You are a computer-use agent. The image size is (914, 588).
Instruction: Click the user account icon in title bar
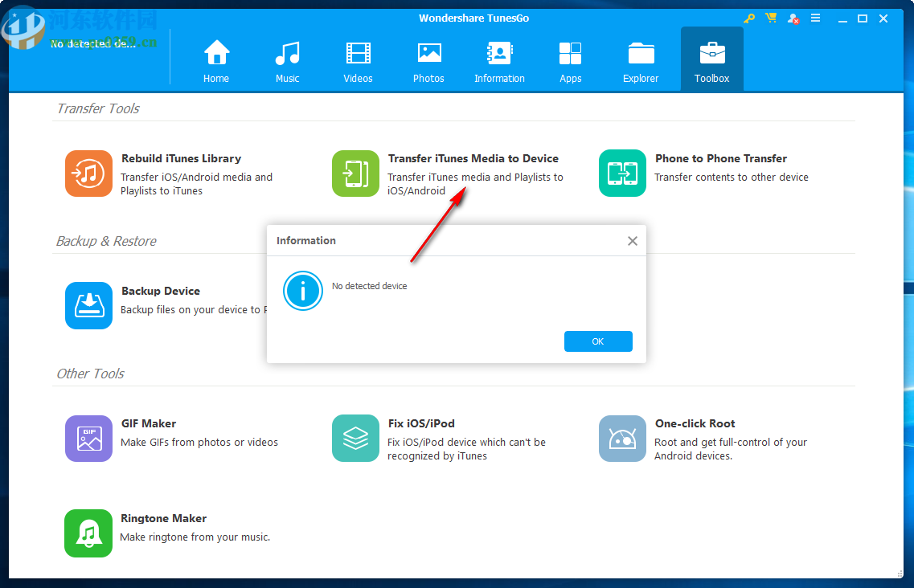793,18
